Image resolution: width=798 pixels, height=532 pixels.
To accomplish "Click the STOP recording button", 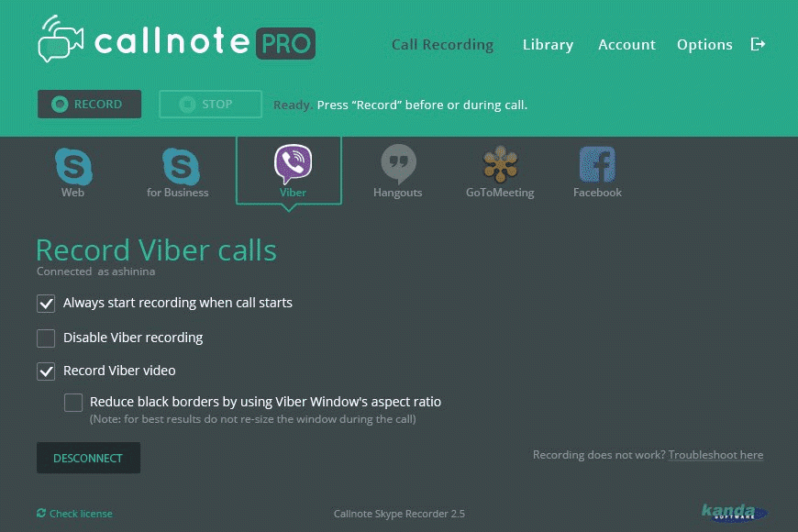I will click(x=211, y=105).
